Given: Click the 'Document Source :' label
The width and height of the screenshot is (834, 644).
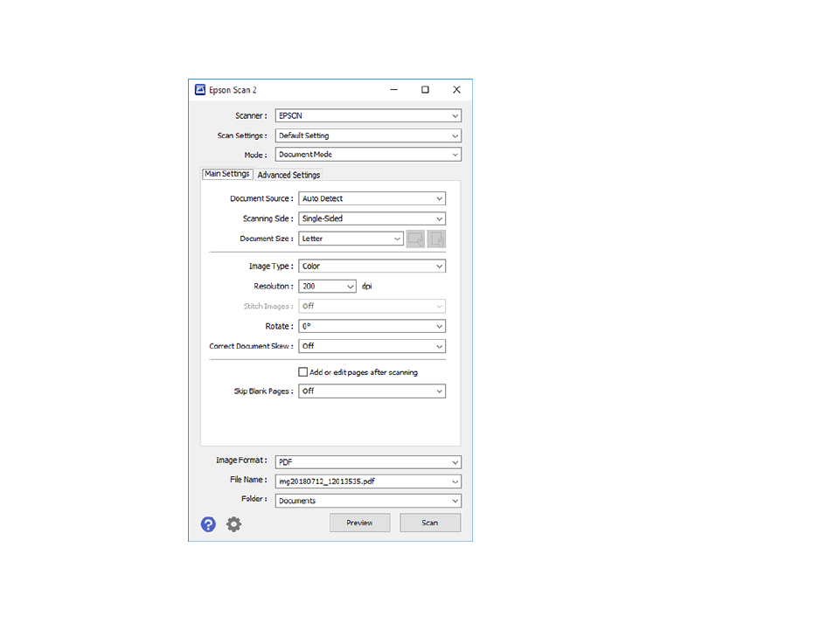Looking at the screenshot, I should tap(261, 198).
